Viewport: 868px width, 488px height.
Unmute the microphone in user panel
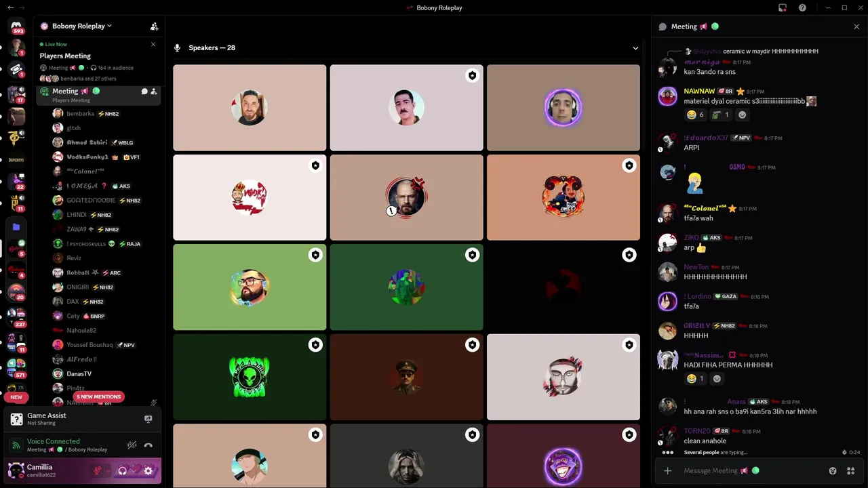pos(98,470)
